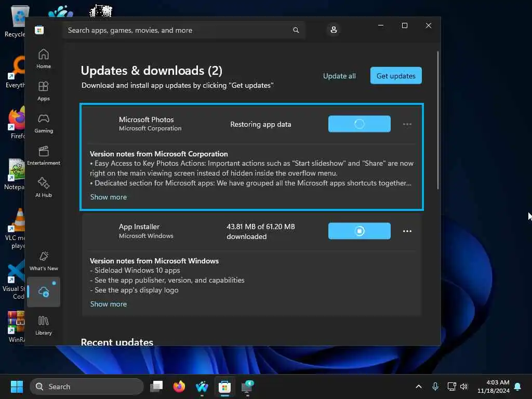Open the Home section in Store sidebar

(44, 59)
